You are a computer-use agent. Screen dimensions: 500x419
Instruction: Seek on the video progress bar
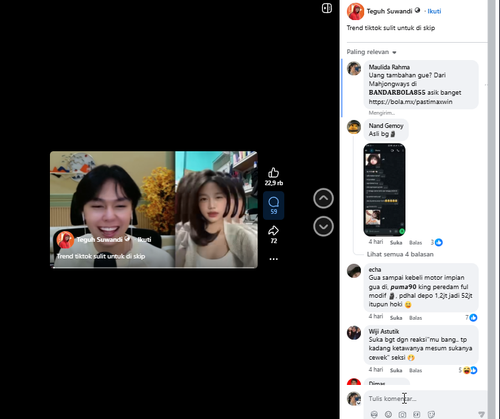tap(154, 267)
